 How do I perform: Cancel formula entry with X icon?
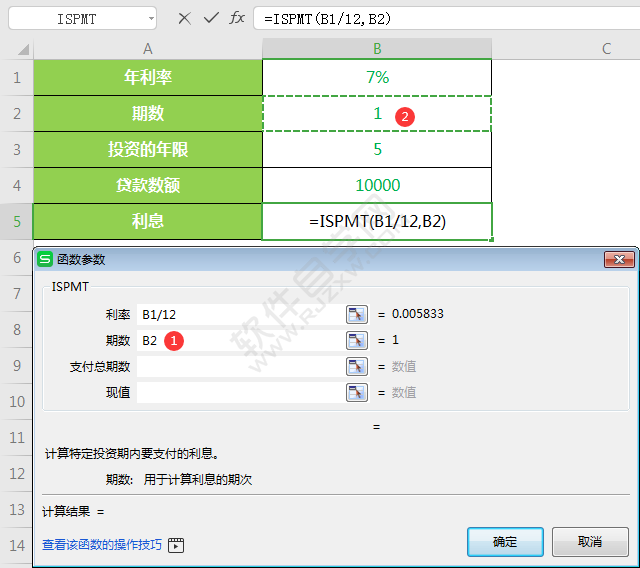[x=184, y=18]
